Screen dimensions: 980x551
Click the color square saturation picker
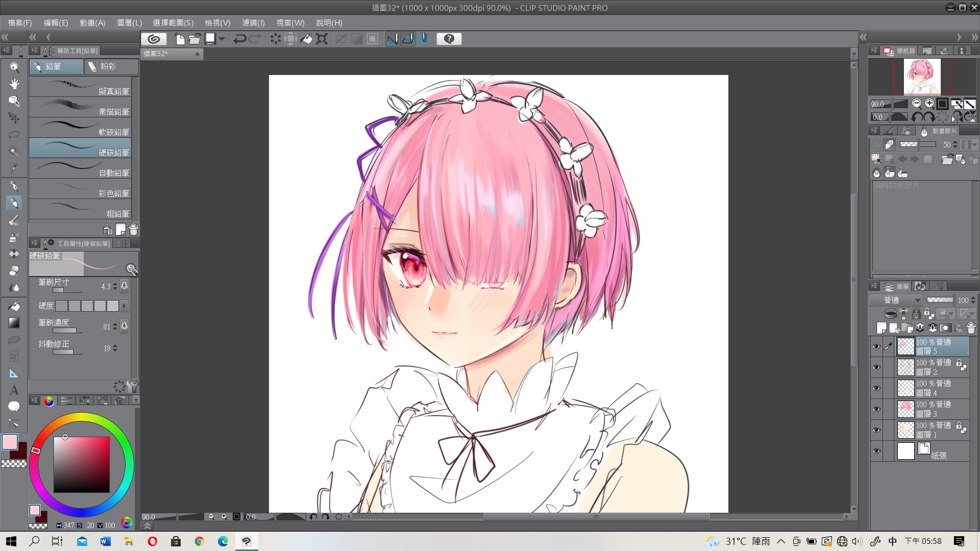tap(82, 464)
